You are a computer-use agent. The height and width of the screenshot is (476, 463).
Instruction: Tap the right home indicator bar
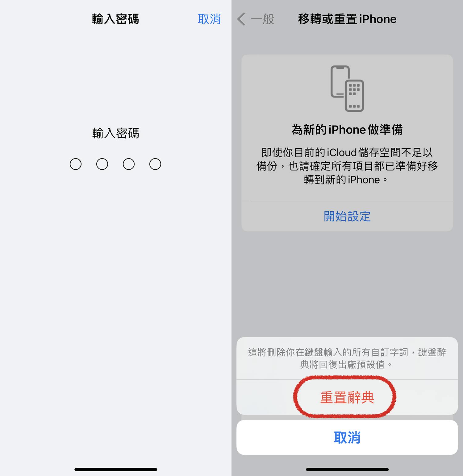[347, 470]
